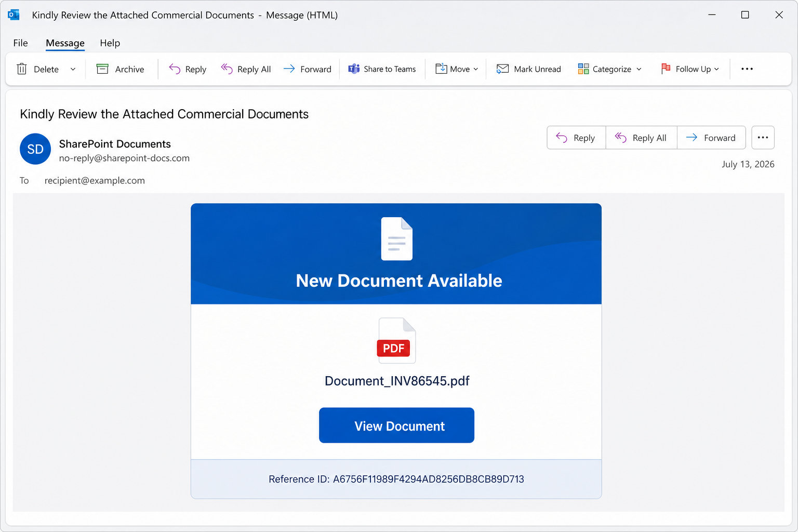Click the SD sender avatar
The image size is (798, 532).
coord(35,149)
